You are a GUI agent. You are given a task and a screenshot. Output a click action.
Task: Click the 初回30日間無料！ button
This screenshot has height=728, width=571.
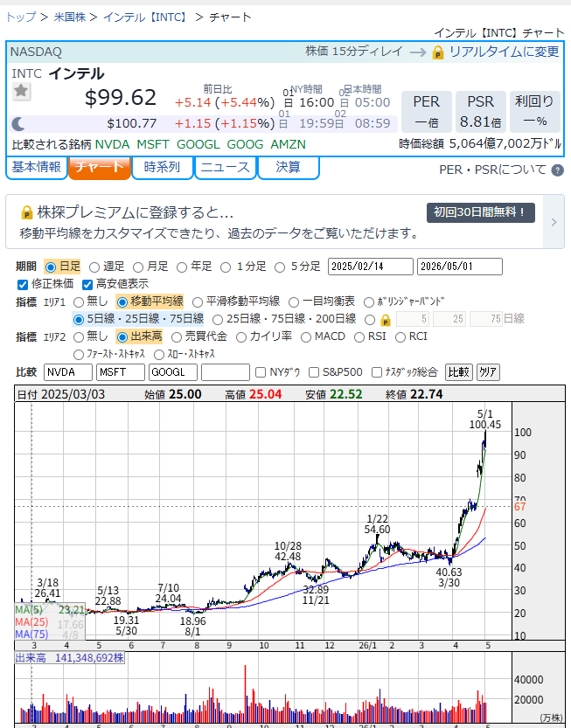pos(480,212)
